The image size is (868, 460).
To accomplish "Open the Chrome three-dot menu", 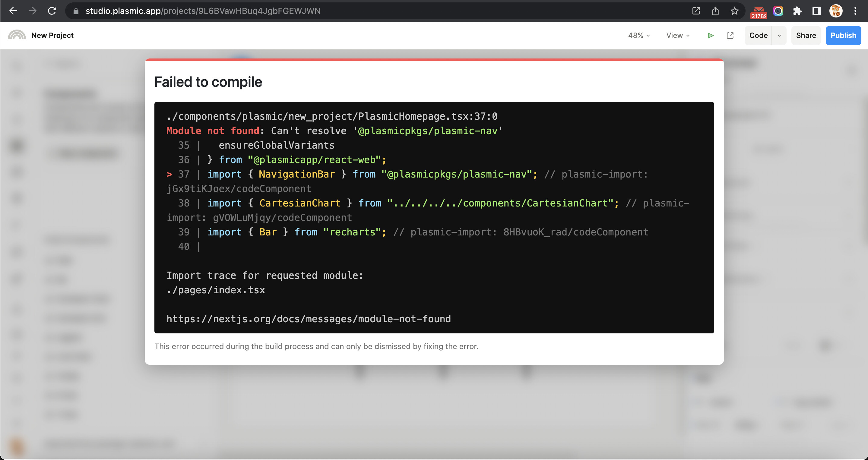I will click(x=855, y=11).
